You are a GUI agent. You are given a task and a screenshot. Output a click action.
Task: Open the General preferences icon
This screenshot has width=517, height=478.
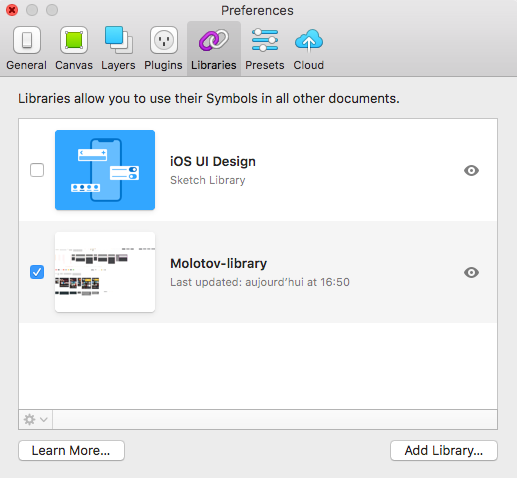pos(27,40)
